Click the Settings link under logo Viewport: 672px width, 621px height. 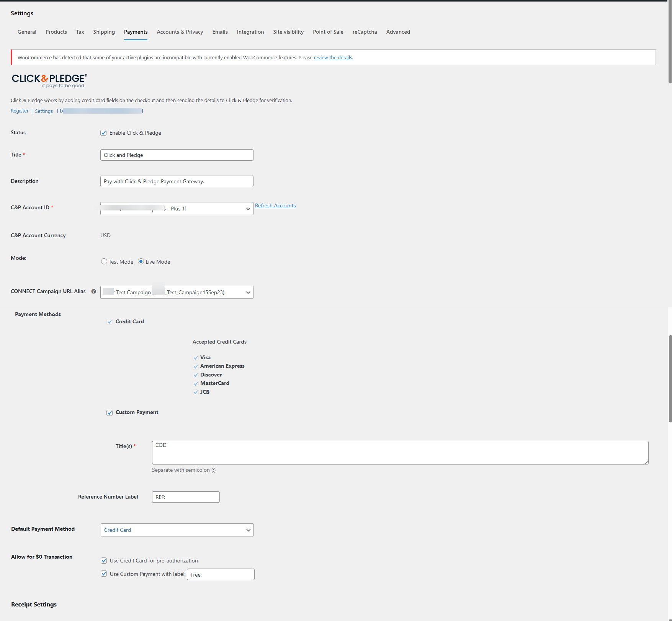coord(44,111)
